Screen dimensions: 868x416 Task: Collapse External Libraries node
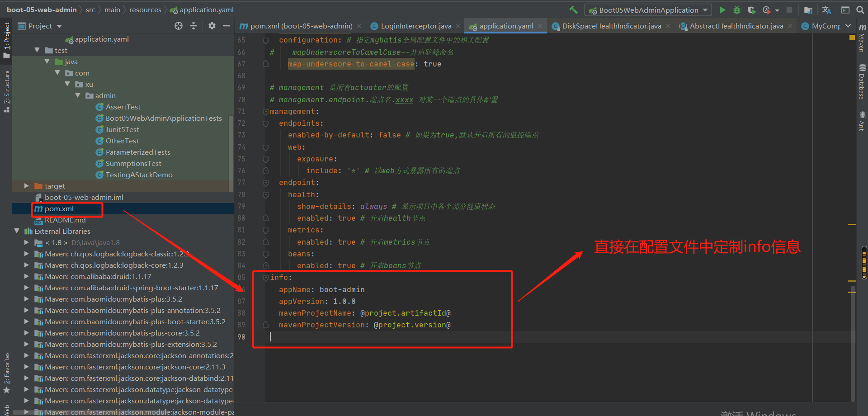click(17, 231)
